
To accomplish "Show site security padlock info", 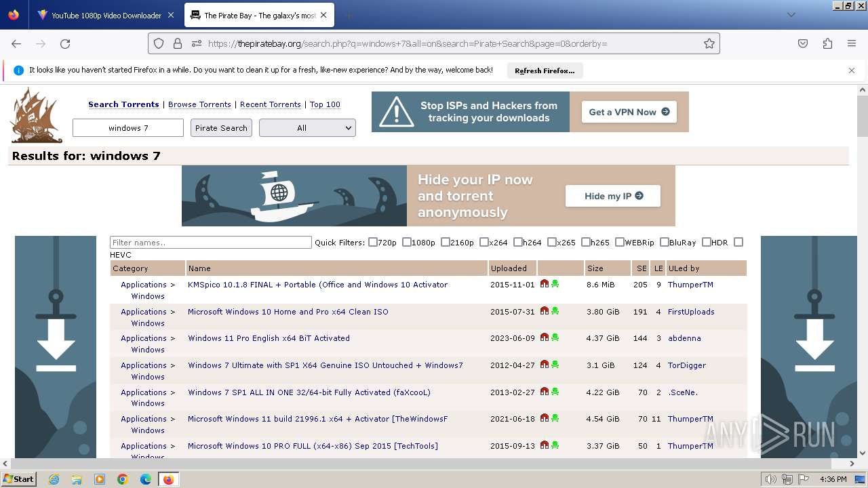I will coord(178,43).
